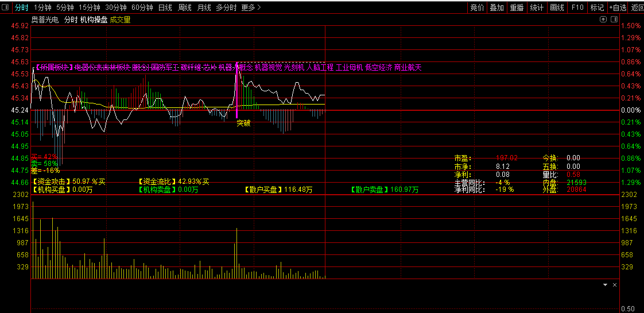Viewport: 644px width, 313px height.
Task: Click the 分时 label beside 奥普光电
Action: point(71,20)
